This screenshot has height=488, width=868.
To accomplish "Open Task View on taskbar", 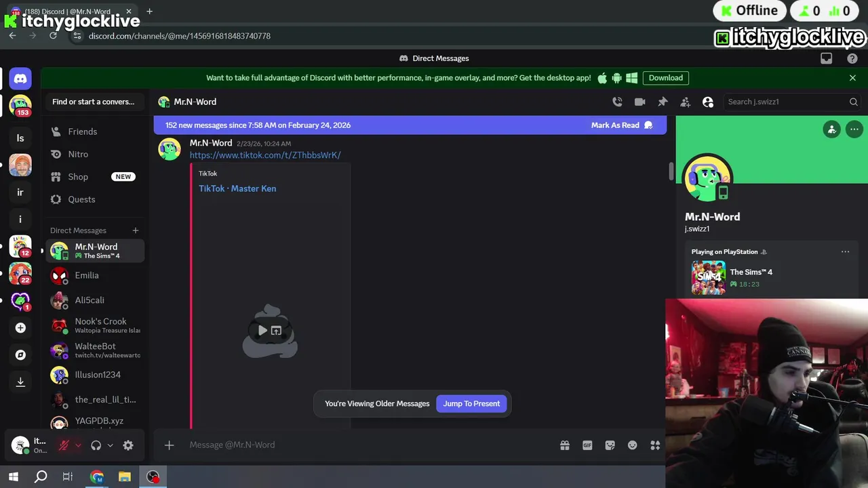I will tap(68, 477).
